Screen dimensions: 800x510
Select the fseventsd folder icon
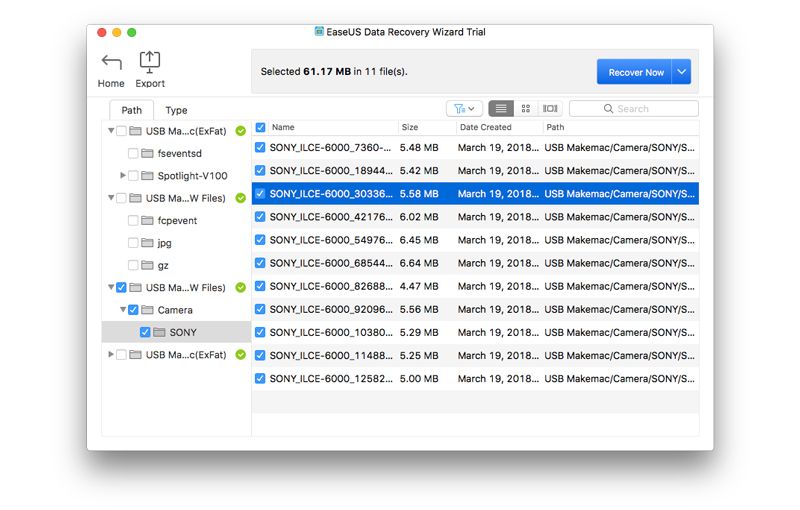[x=147, y=153]
